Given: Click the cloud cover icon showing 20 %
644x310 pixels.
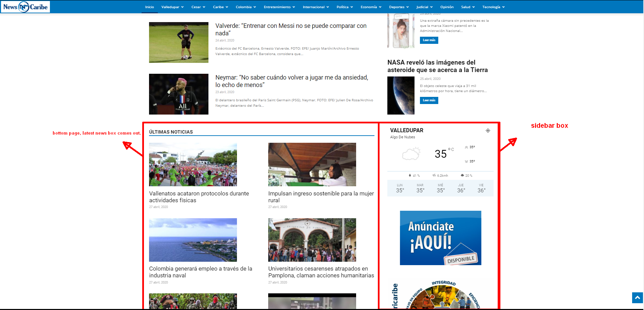Looking at the screenshot, I should (x=462, y=175).
